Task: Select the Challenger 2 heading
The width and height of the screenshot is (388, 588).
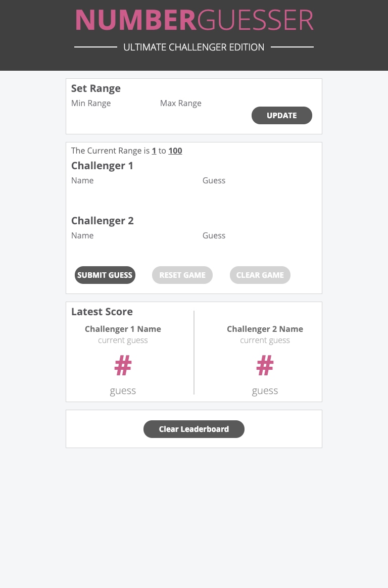Action: (x=102, y=221)
